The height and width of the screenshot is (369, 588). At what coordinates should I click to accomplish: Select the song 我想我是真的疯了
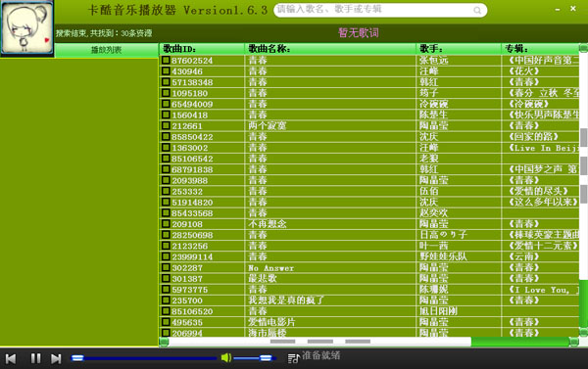pos(286,300)
